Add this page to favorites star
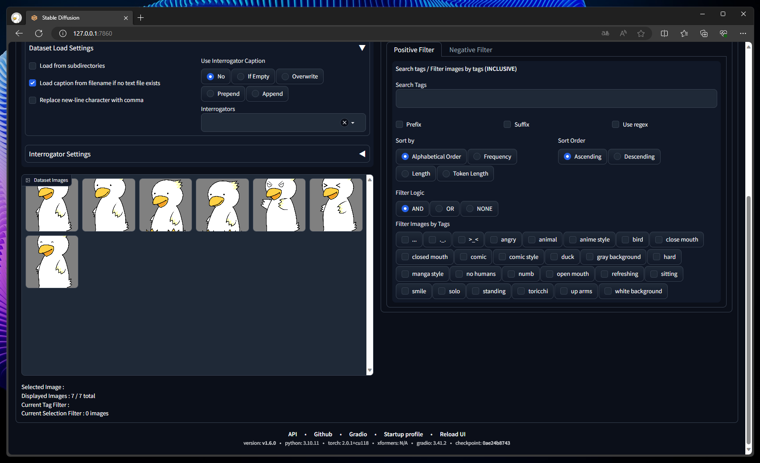 [641, 33]
